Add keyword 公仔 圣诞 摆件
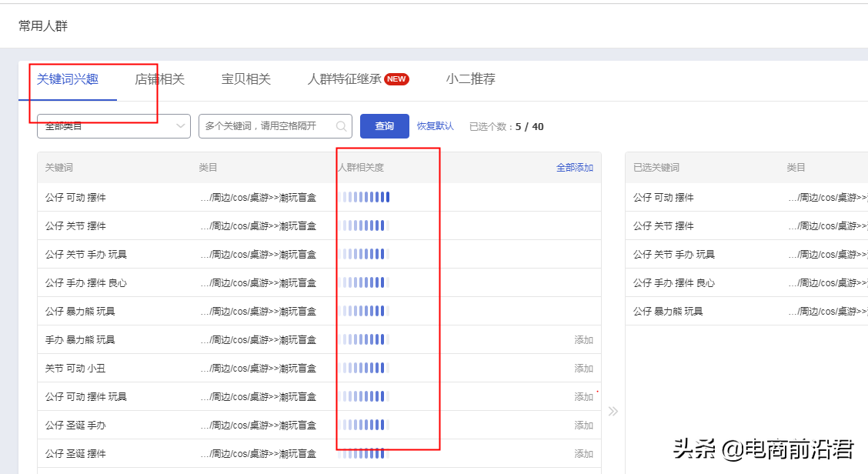868x474 pixels. [583, 454]
